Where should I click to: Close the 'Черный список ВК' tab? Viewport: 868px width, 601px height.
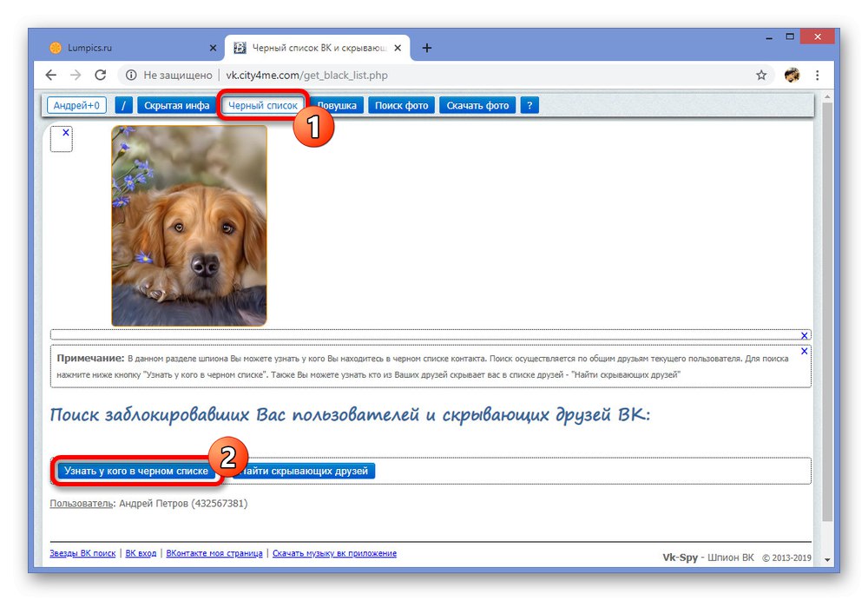click(x=398, y=48)
